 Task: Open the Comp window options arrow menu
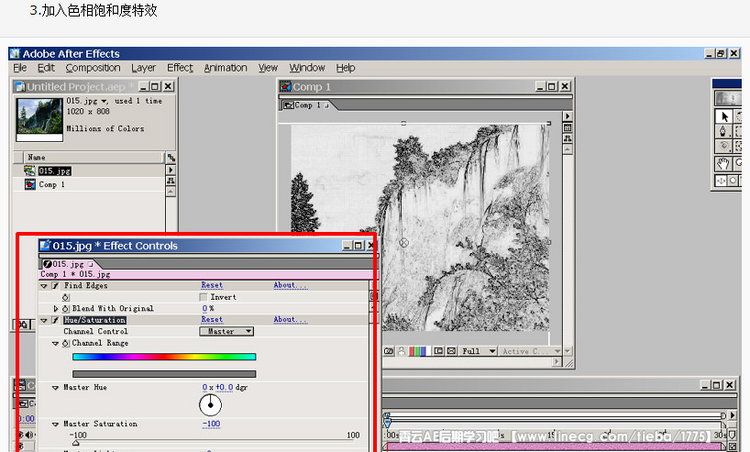point(567,116)
